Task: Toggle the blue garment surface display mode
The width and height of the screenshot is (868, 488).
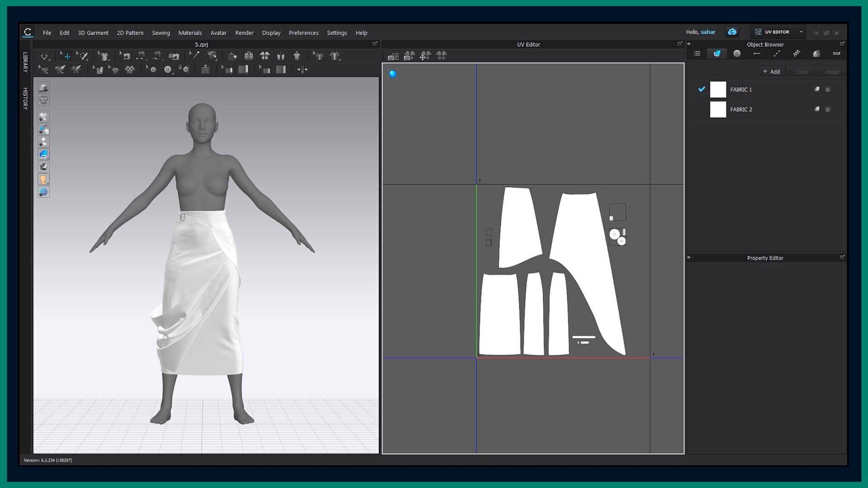Action: click(x=43, y=154)
